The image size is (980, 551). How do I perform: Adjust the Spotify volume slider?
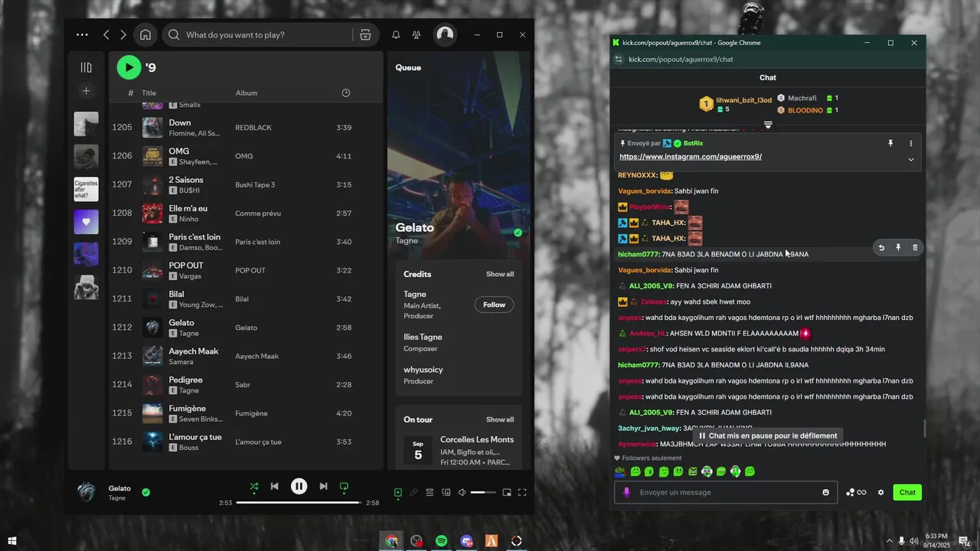[483, 493]
